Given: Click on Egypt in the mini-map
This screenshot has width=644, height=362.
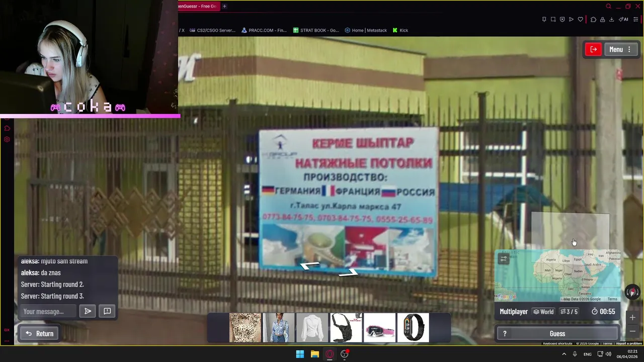Looking at the screenshot, I should tap(577, 259).
